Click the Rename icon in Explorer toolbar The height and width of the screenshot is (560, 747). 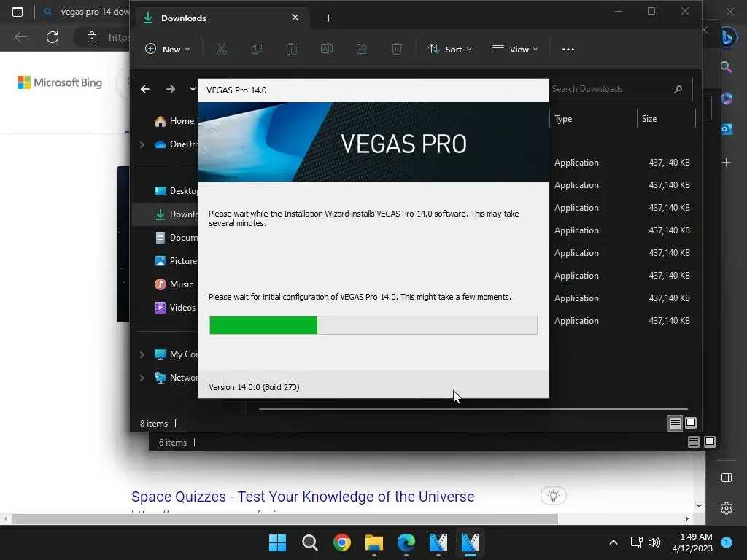click(327, 49)
